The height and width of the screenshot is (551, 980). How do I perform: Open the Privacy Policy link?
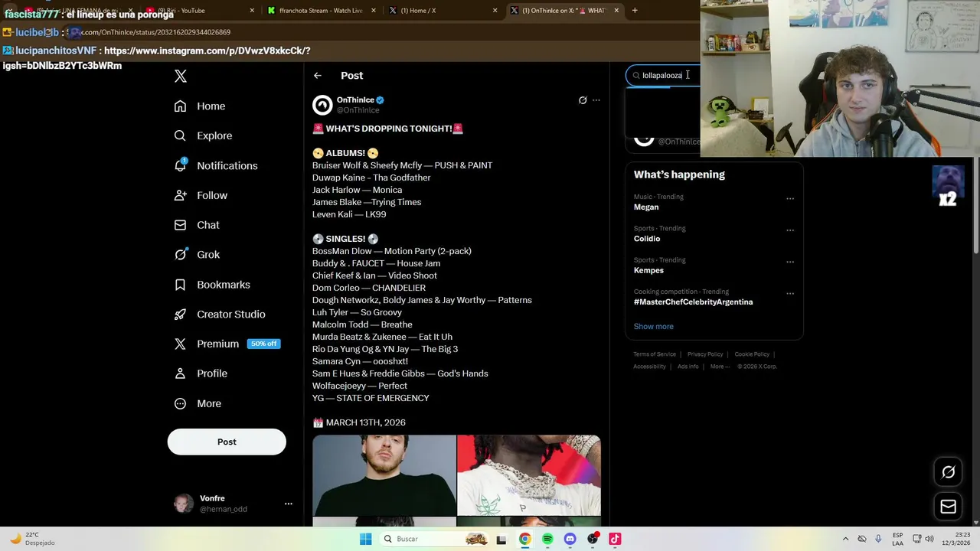pyautogui.click(x=705, y=354)
